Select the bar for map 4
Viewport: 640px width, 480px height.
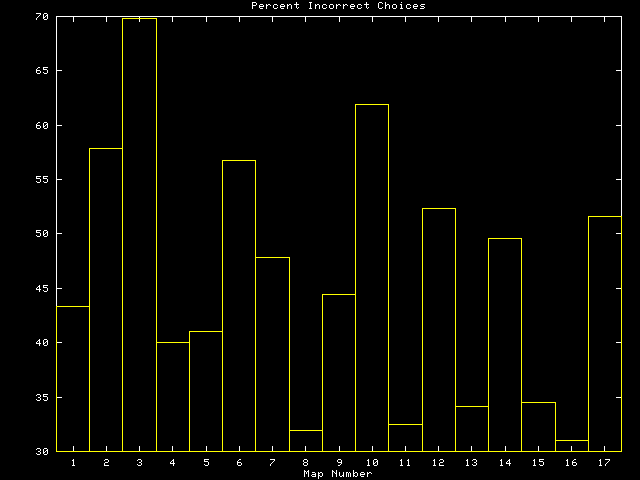point(173,397)
